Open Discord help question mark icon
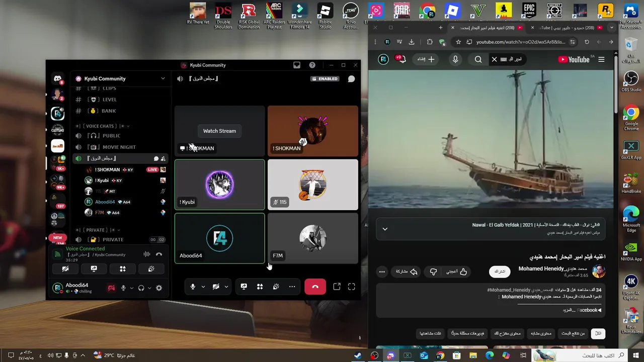 [x=312, y=65]
